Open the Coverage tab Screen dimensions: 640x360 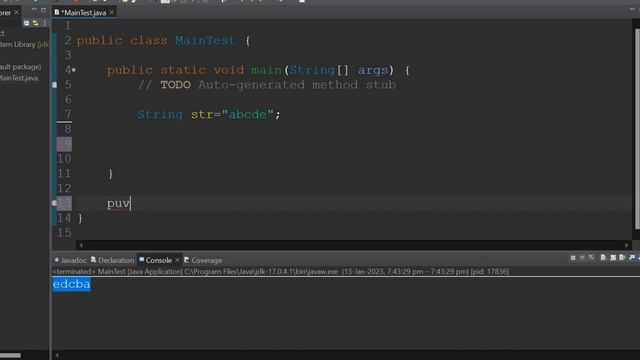(203, 260)
